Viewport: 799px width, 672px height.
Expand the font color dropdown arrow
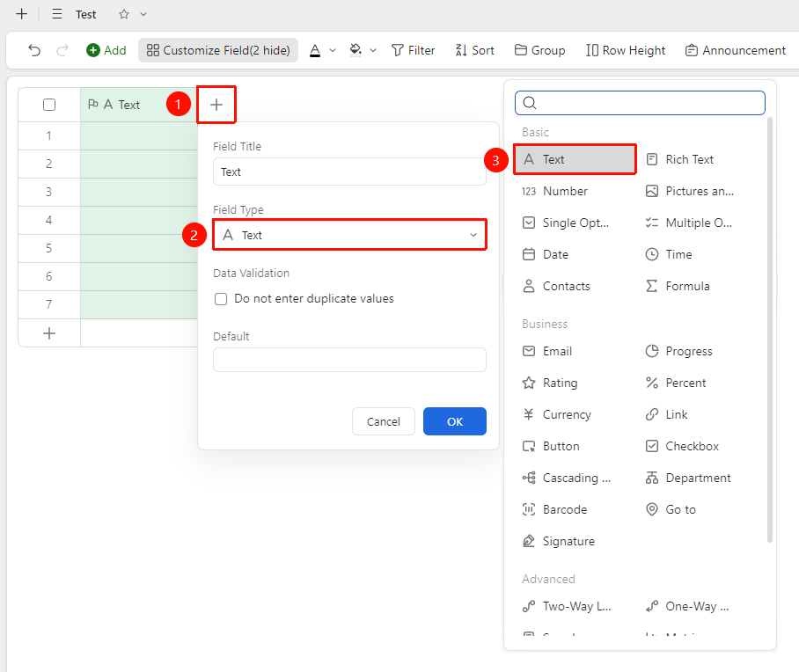point(333,50)
